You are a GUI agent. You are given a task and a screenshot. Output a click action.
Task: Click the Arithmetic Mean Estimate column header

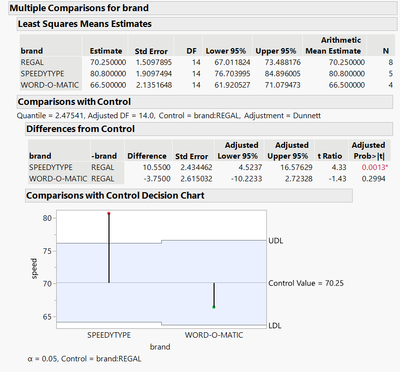tap(333, 45)
